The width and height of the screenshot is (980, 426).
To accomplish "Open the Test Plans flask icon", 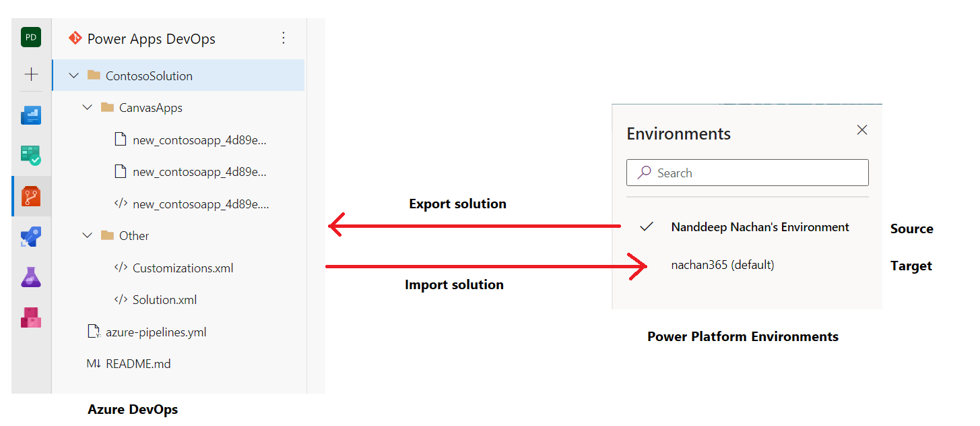I will 31,276.
